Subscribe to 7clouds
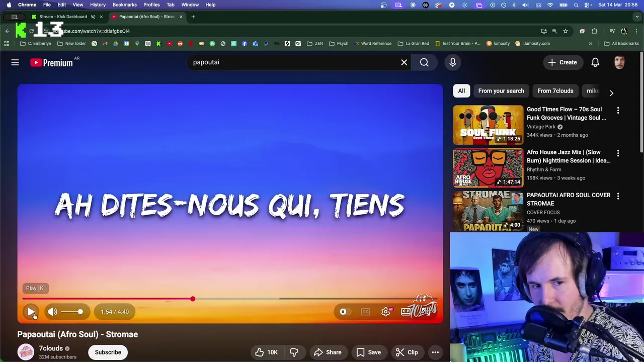 click(x=108, y=352)
